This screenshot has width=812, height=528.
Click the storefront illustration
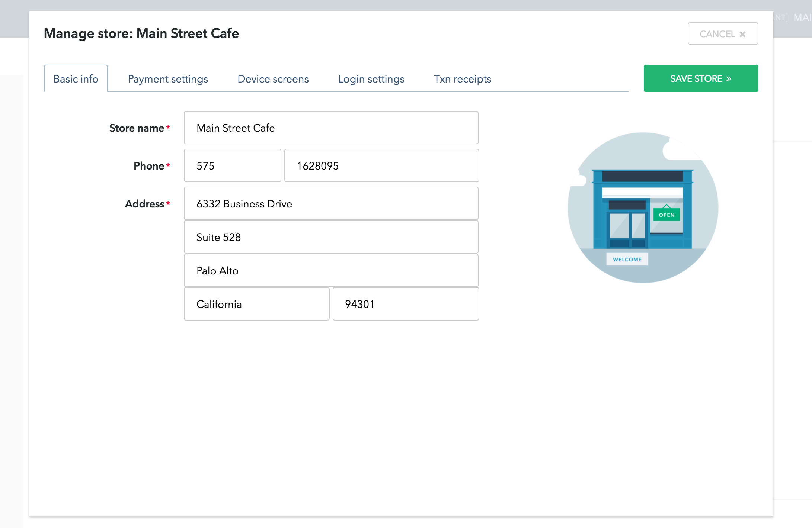pyautogui.click(x=643, y=207)
